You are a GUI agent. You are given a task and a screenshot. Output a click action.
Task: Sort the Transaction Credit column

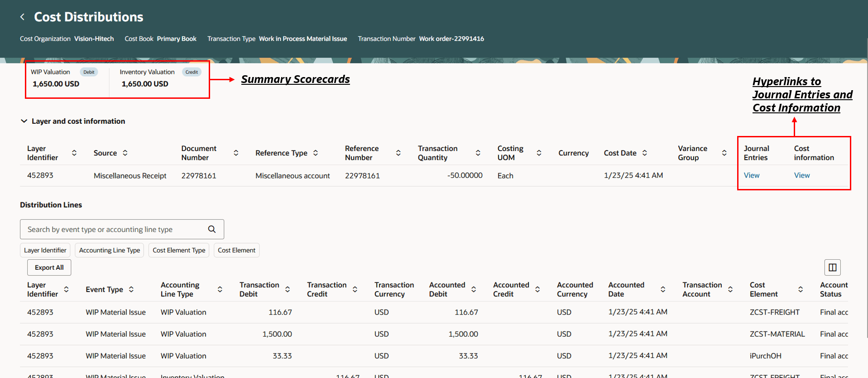[355, 289]
